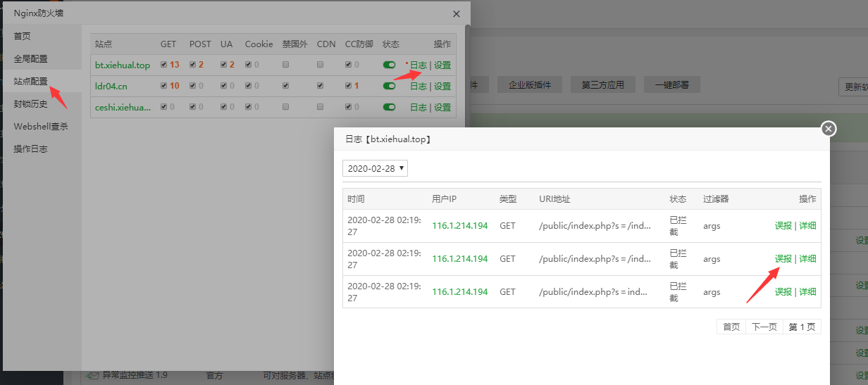The height and width of the screenshot is (385, 868).
Task: Open Webshell查杀 in firewall sidebar
Action: [42, 126]
